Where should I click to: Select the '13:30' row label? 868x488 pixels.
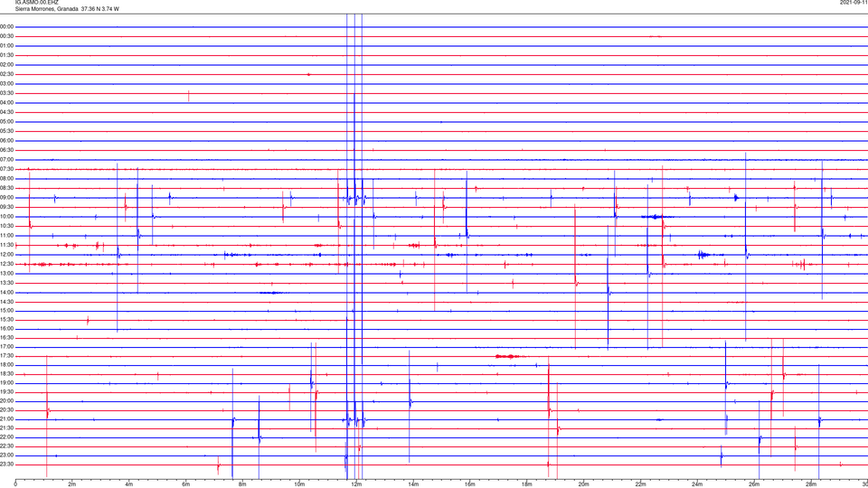click(7, 283)
